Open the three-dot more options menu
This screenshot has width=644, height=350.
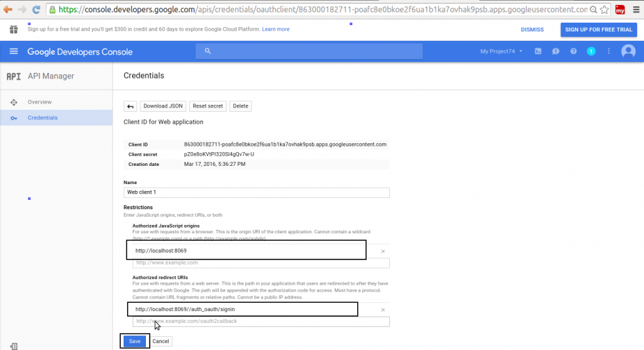tap(608, 52)
